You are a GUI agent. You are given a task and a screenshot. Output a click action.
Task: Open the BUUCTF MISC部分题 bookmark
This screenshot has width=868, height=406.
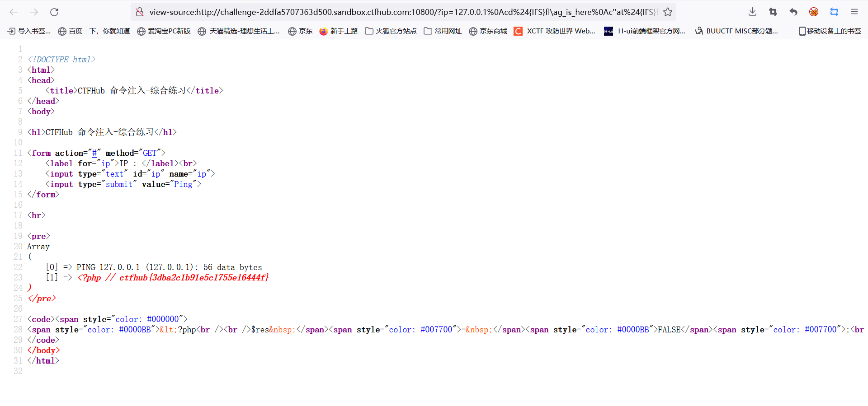pos(736,31)
